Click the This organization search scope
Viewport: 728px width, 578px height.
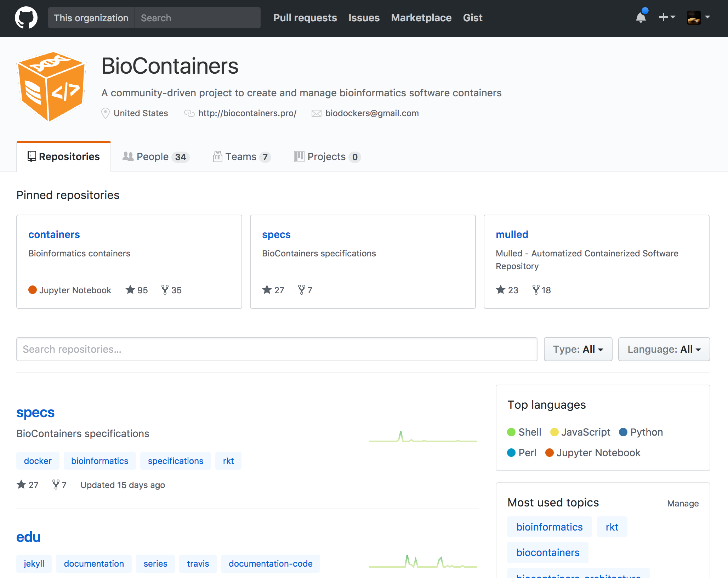[91, 18]
